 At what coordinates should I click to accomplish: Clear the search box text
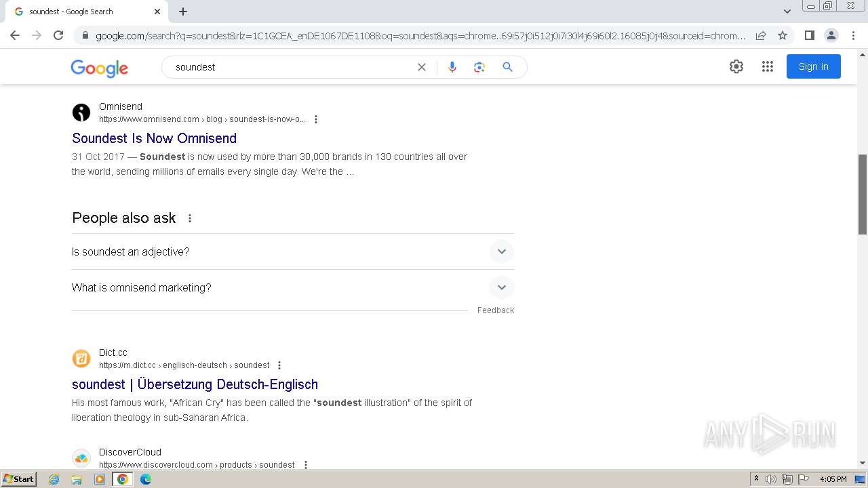click(422, 67)
